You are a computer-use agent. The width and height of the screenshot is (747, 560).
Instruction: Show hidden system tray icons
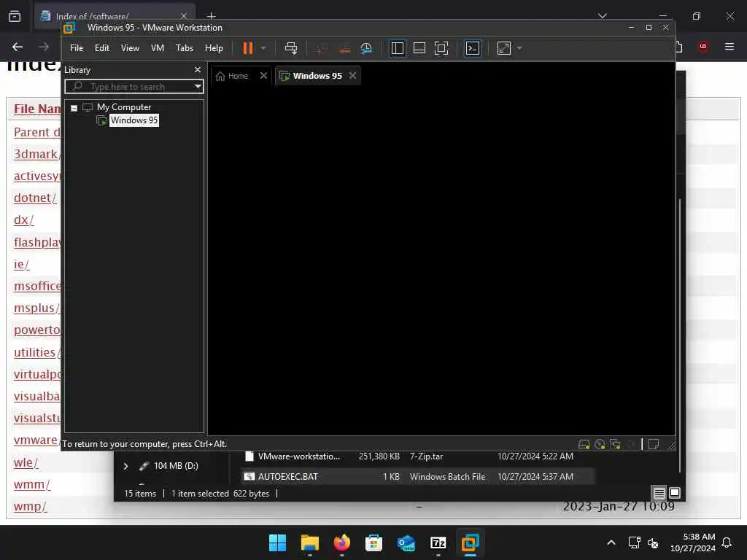click(611, 542)
